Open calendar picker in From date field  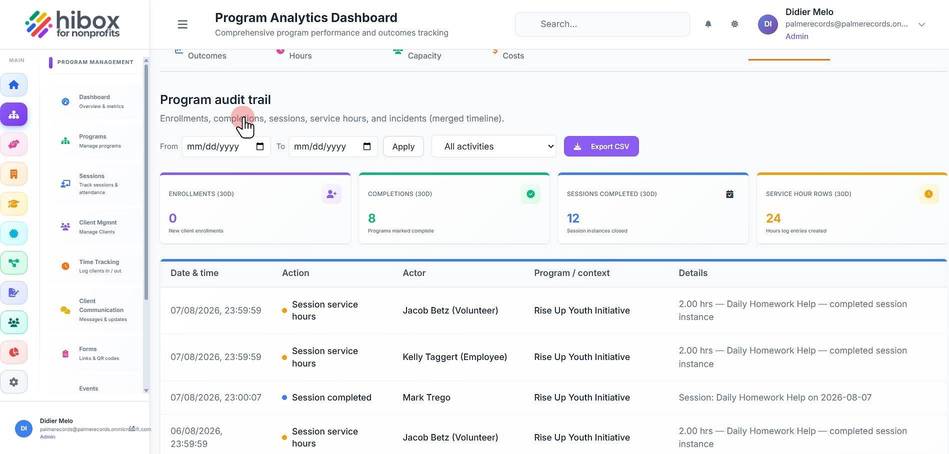[260, 146]
